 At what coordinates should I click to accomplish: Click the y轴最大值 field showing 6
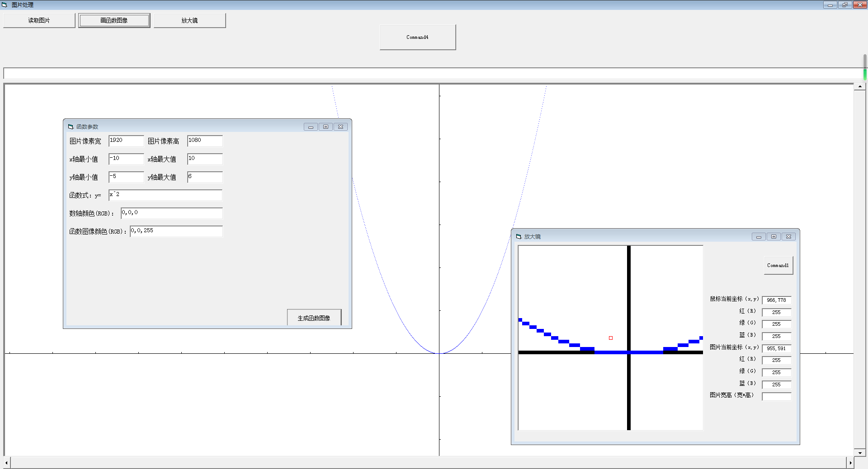205,177
